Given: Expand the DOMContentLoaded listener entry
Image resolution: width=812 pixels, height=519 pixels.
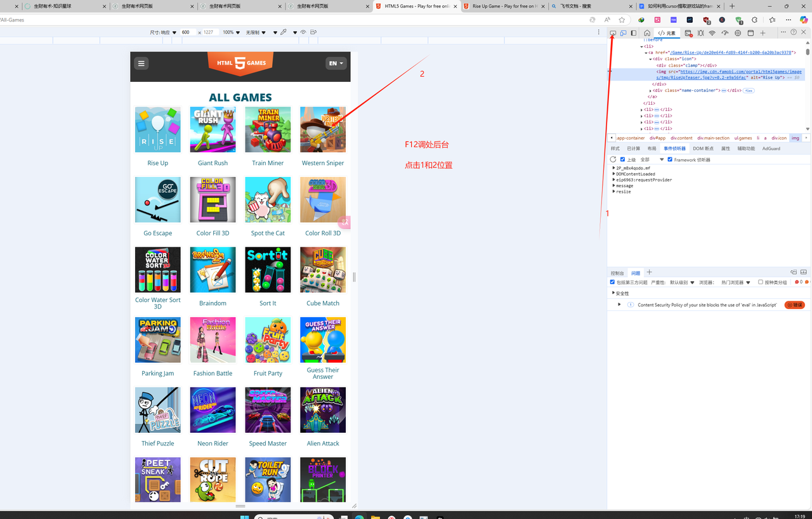Looking at the screenshot, I should (x=614, y=174).
